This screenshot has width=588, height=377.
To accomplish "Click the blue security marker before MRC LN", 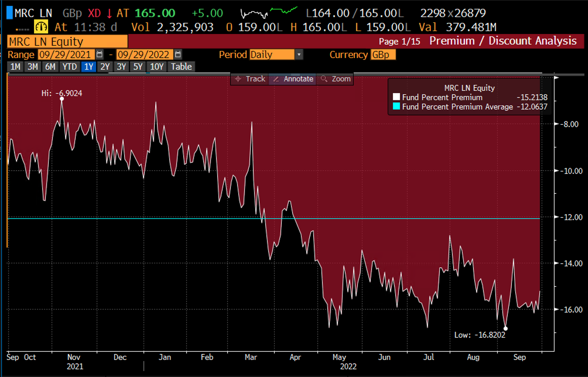I will tap(10, 13).
